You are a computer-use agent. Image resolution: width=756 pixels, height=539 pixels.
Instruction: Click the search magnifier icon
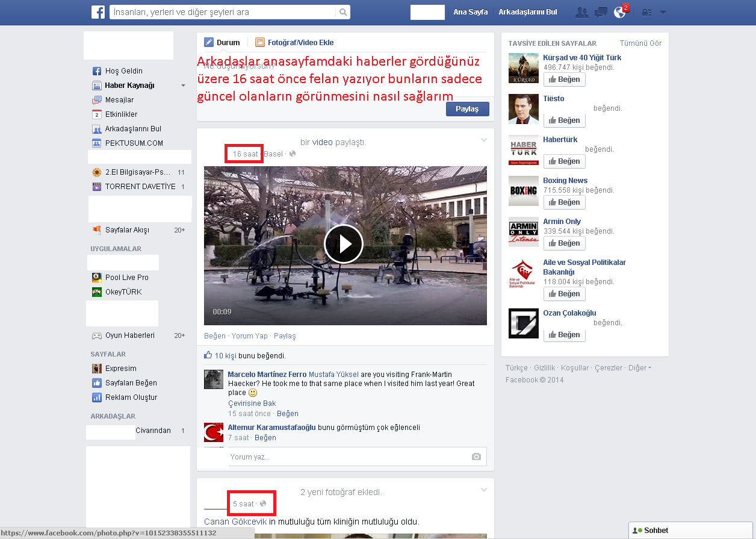coord(343,12)
